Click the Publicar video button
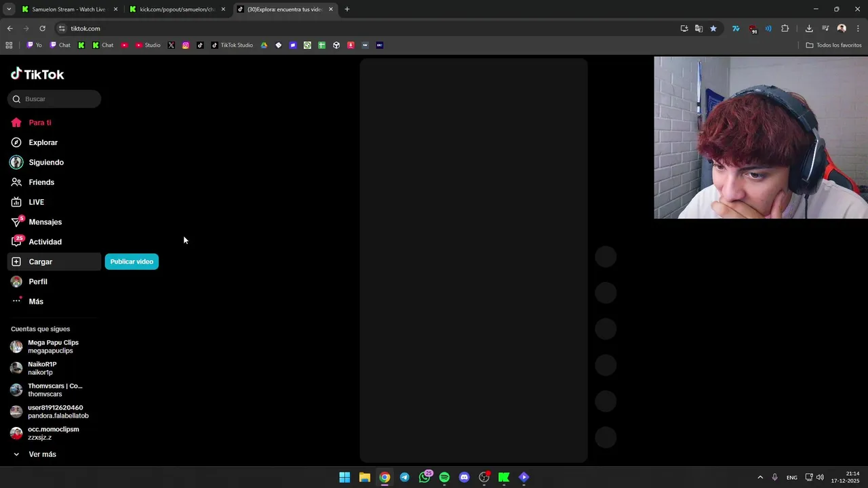This screenshot has width=868, height=488. point(132,262)
